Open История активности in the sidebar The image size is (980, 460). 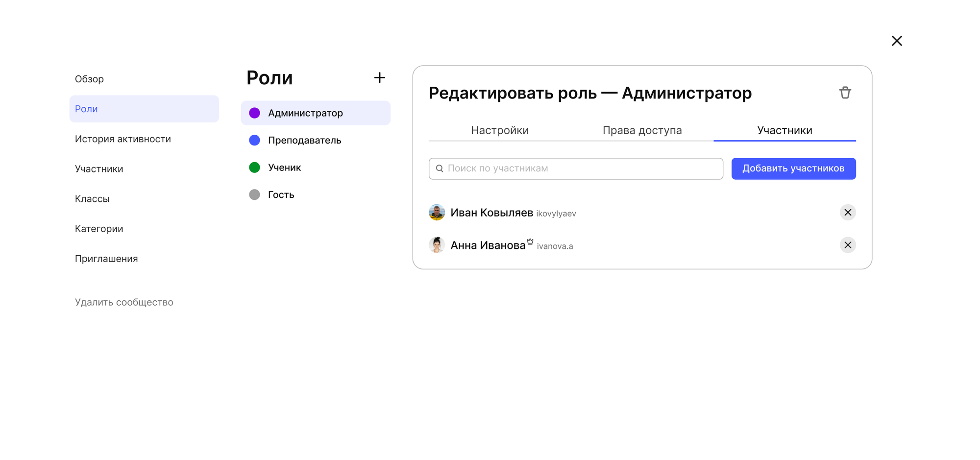[144, 139]
